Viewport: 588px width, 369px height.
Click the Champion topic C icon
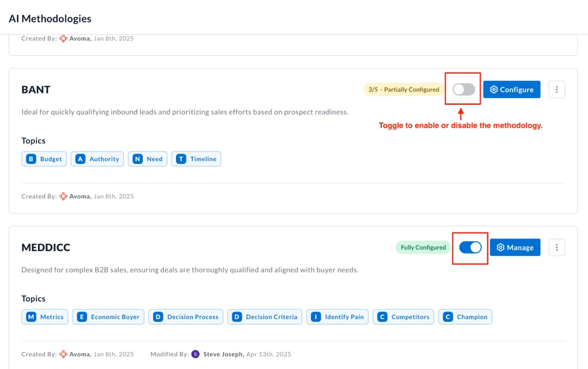coord(448,317)
